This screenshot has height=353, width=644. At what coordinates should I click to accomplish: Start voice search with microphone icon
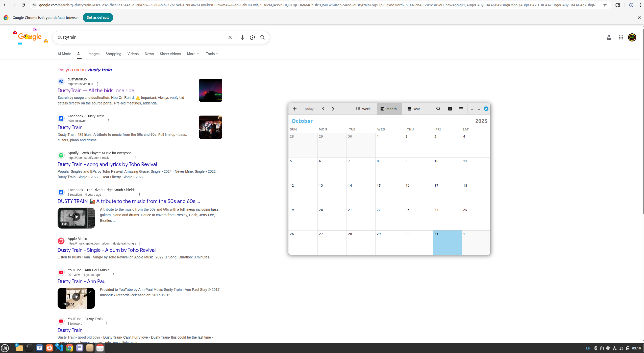click(x=242, y=37)
